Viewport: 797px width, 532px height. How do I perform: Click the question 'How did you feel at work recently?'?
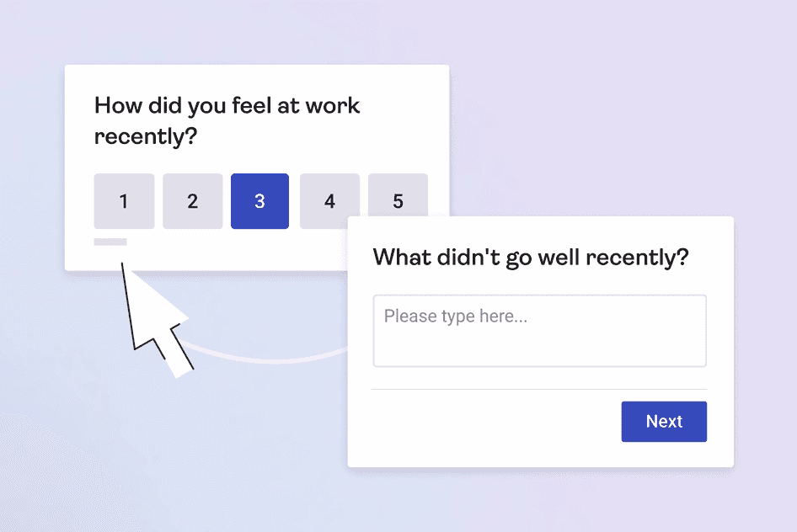[x=226, y=120]
